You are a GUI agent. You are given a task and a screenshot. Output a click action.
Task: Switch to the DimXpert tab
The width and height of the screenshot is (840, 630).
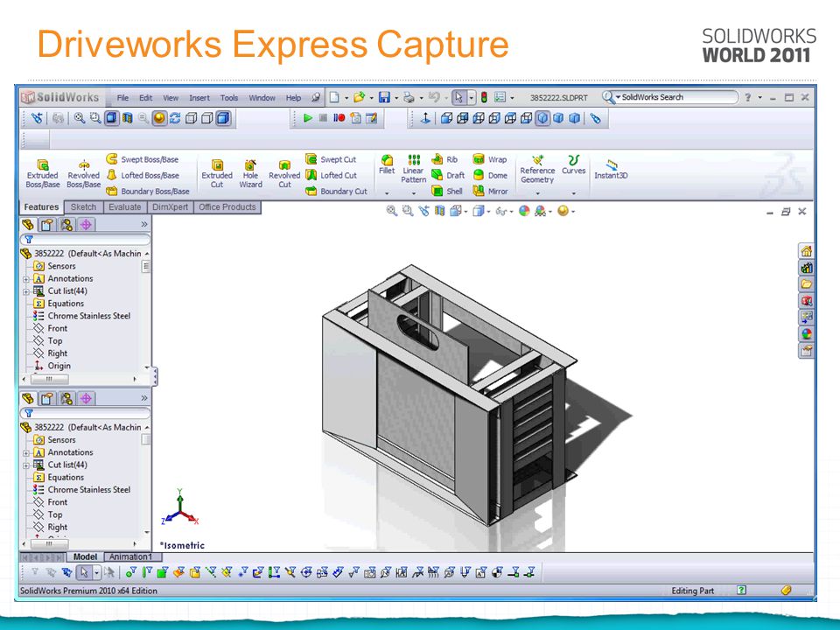click(x=170, y=207)
